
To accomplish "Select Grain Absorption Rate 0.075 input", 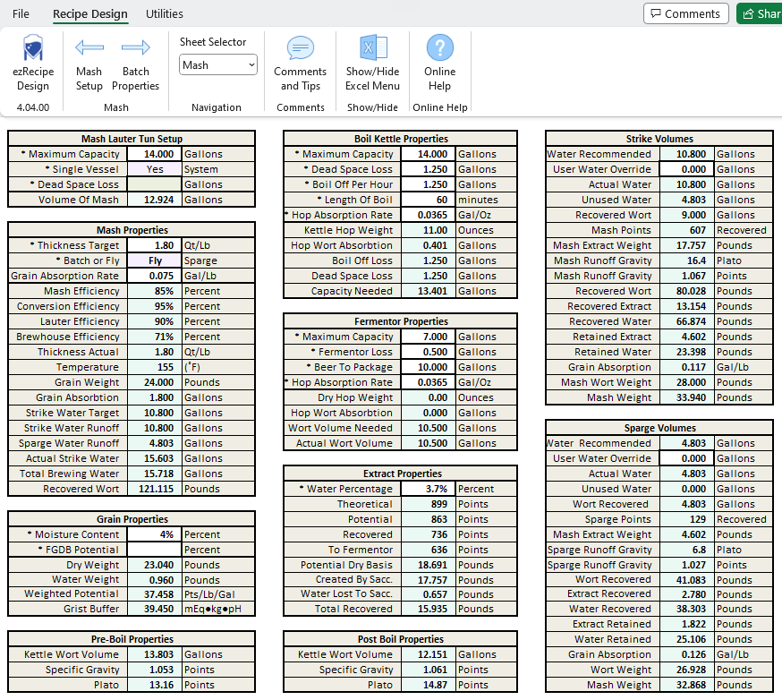I will click(x=154, y=276).
